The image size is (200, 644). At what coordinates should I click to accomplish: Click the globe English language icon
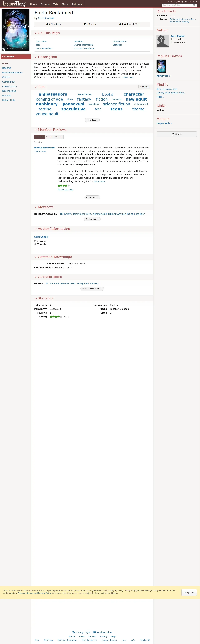tap(183, 2)
